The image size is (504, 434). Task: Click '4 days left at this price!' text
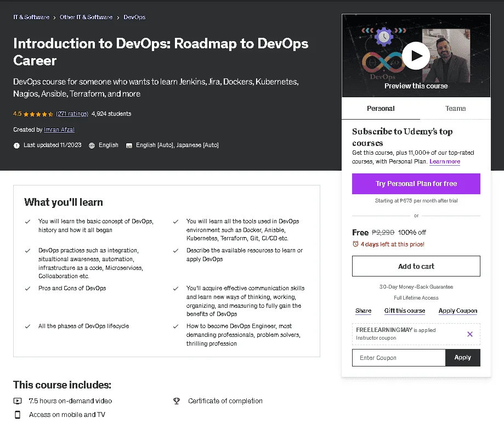click(x=392, y=244)
